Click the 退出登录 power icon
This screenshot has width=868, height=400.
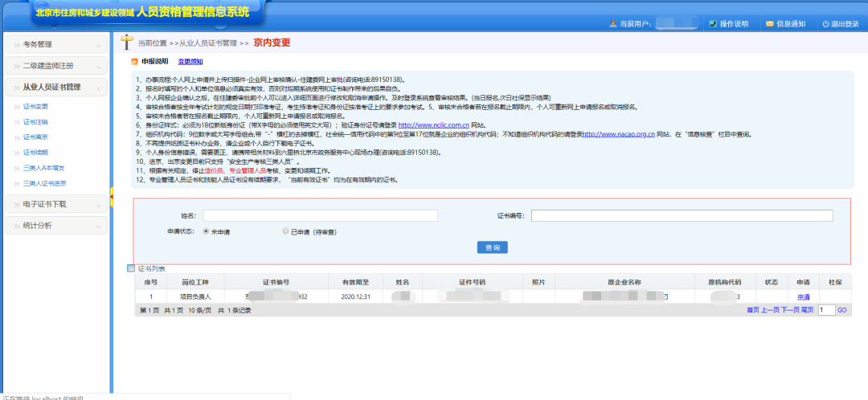click(825, 24)
